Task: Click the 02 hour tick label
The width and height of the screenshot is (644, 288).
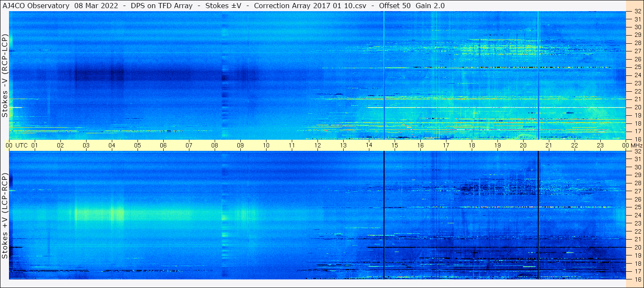Action: 60,145
